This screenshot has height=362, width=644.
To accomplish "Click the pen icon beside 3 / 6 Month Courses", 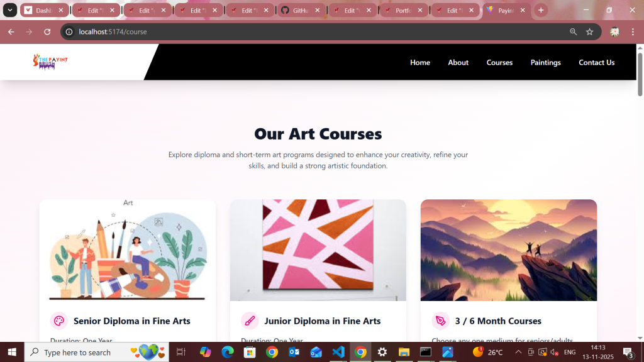I will (440, 321).
